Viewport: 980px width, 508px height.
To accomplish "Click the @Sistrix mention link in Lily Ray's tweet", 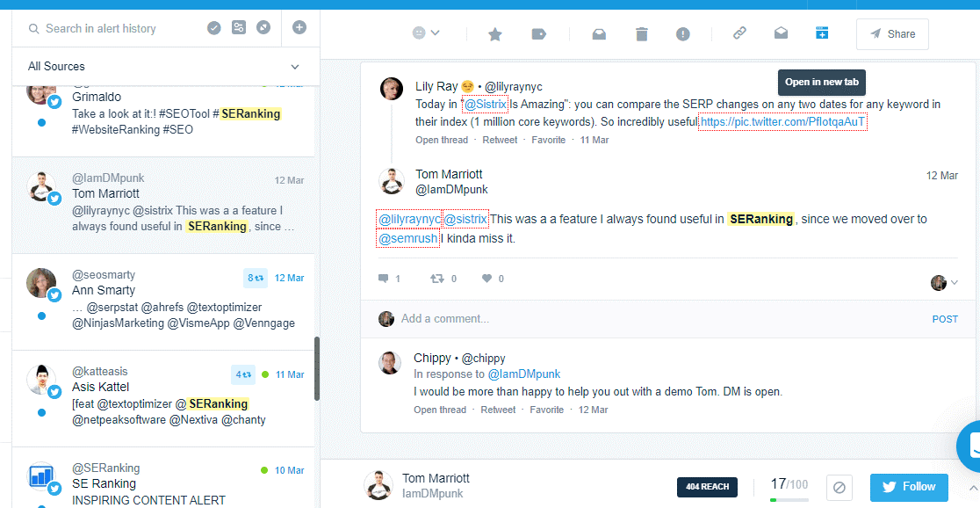I will pos(485,104).
